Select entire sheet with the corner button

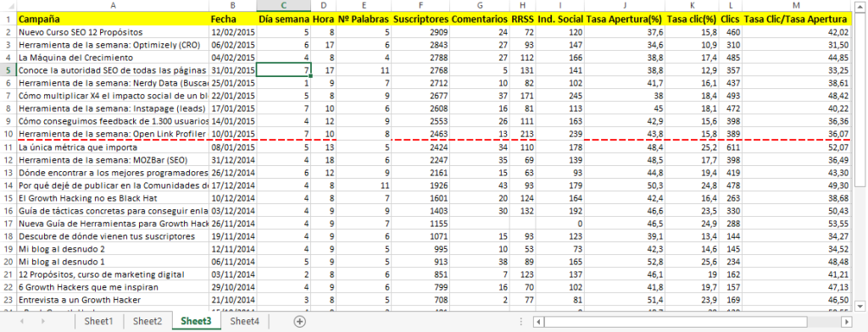click(x=8, y=6)
